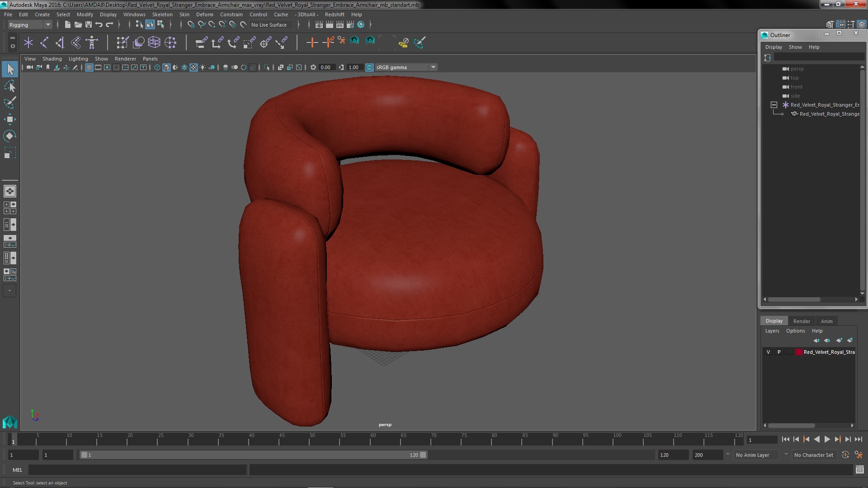
Task: Open the Skeleton menu
Action: [162, 14]
